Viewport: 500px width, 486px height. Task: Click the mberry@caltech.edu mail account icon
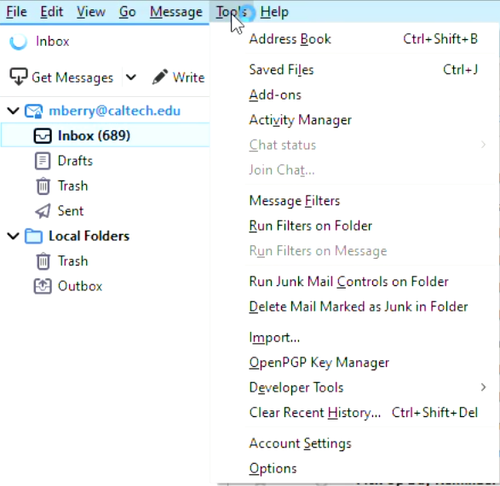[34, 111]
